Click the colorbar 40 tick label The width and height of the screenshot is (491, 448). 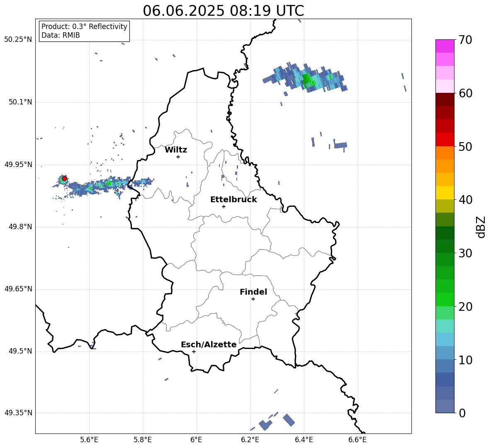point(465,200)
